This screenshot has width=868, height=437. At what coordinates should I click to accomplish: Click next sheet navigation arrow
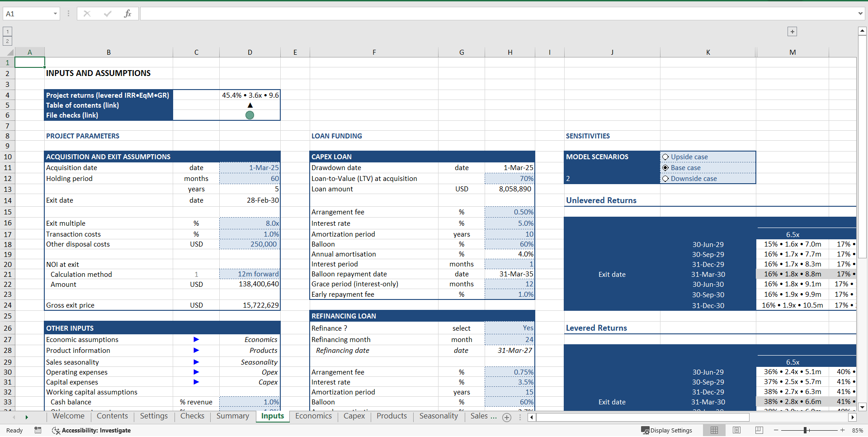27,417
